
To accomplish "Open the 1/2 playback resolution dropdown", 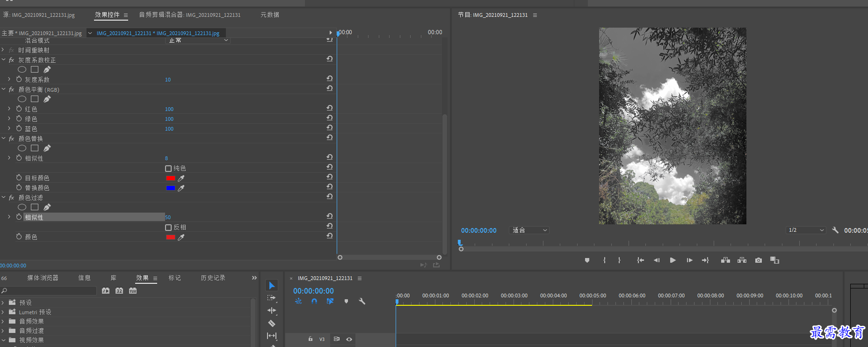I will pos(806,230).
